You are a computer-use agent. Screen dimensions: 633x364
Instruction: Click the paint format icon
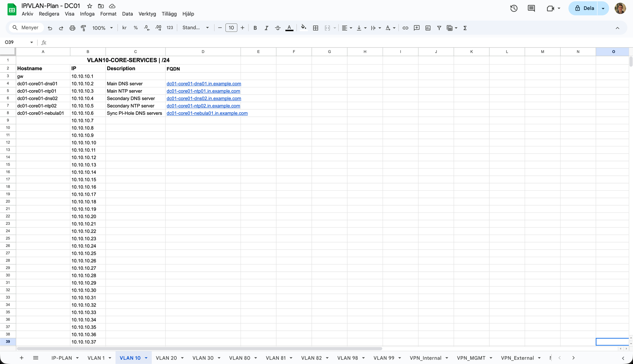[84, 28]
